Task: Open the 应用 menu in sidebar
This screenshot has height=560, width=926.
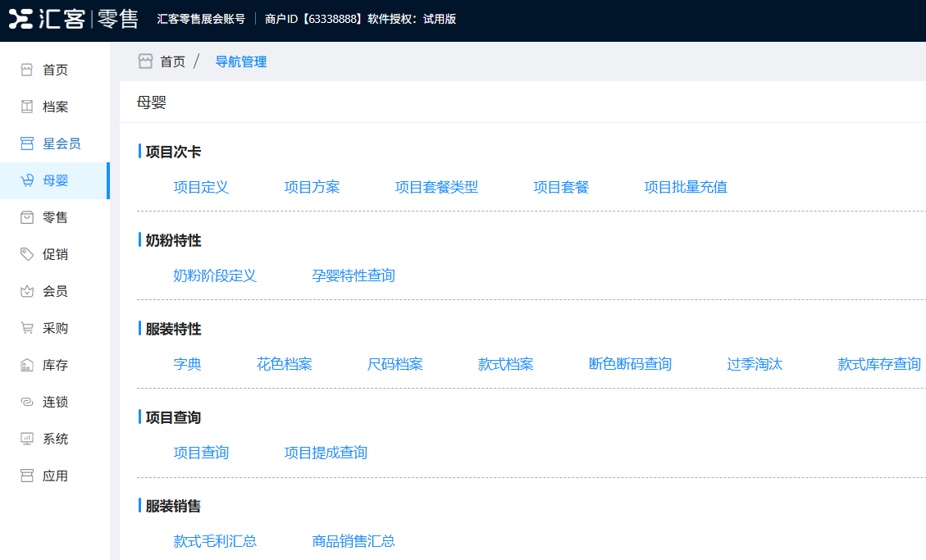Action: point(55,476)
